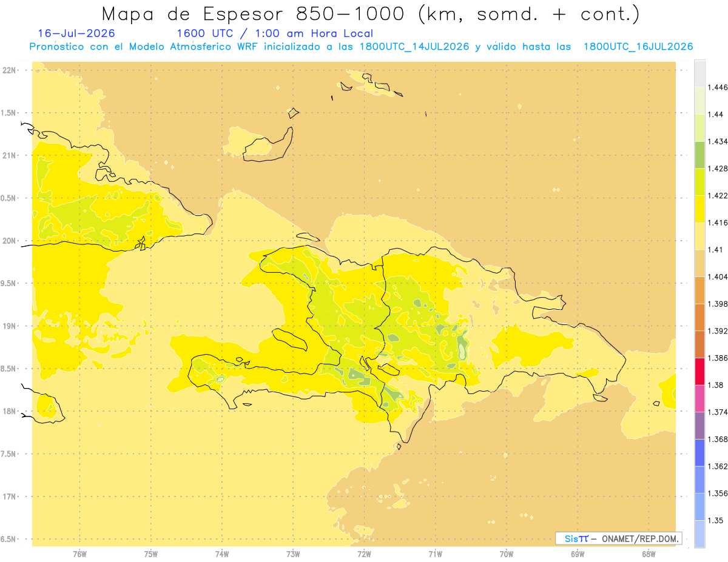This screenshot has width=728, height=562.
Task: Click the orange legend band between 1.398 and 1.404
Action: pos(699,290)
